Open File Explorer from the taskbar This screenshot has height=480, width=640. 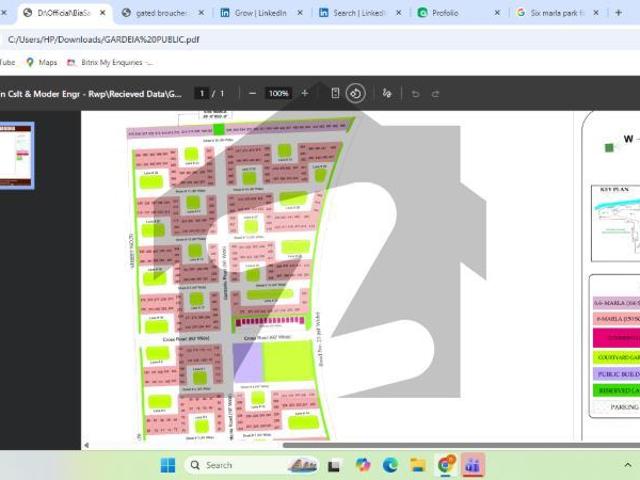pyautogui.click(x=418, y=465)
